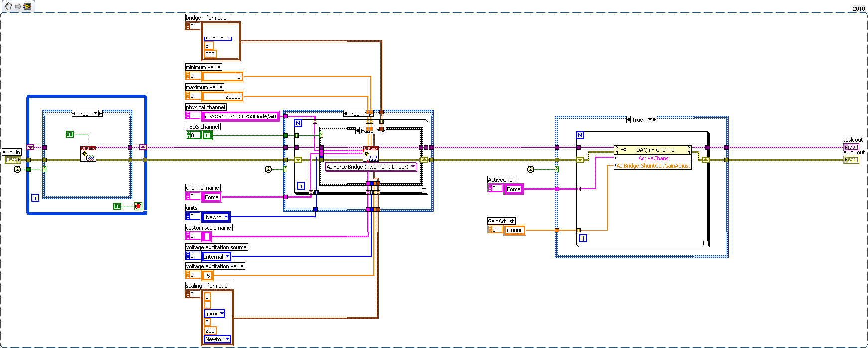The height and width of the screenshot is (348, 868).
Task: Select the hand scroll tool icon
Action: 8,6
